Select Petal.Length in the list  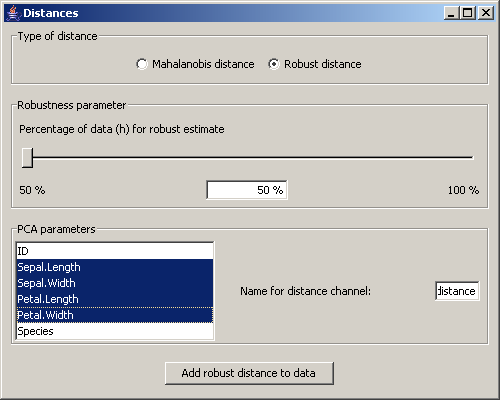click(x=115, y=299)
